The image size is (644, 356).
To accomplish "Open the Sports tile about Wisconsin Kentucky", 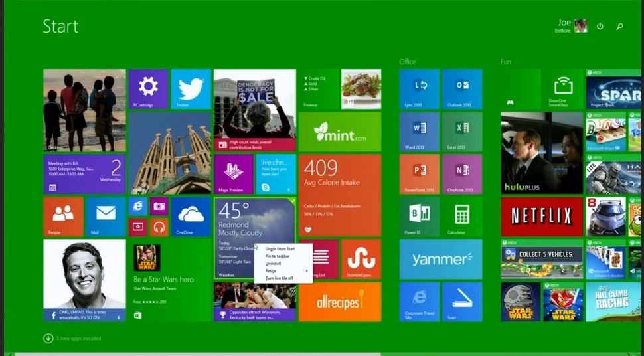I will (255, 302).
